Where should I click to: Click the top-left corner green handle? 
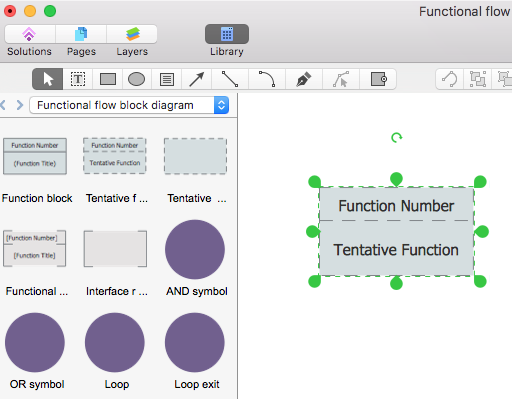315,182
